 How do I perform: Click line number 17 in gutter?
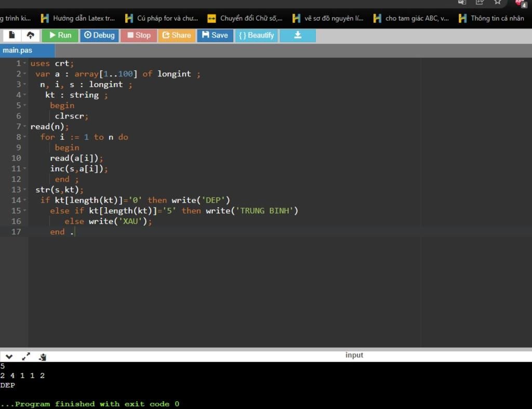[x=16, y=232]
